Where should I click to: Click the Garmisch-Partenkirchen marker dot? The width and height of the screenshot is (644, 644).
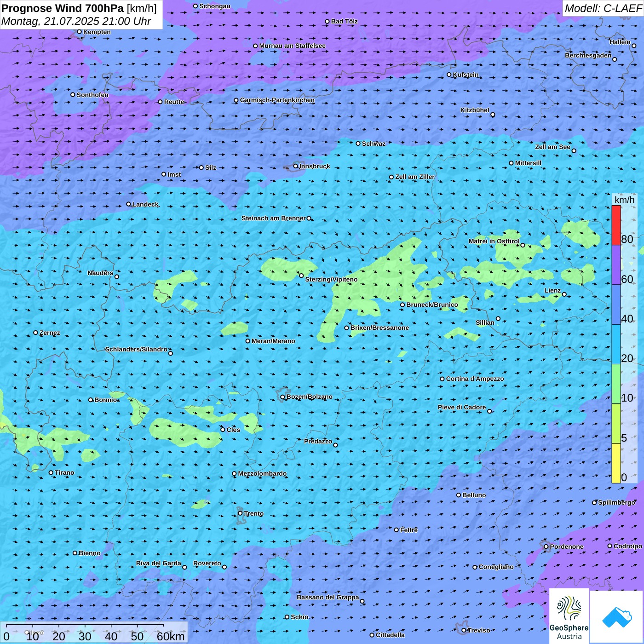coord(236,100)
